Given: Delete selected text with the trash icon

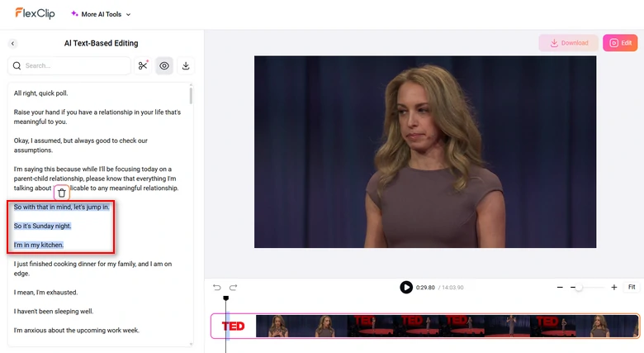Looking at the screenshot, I should click(x=62, y=193).
